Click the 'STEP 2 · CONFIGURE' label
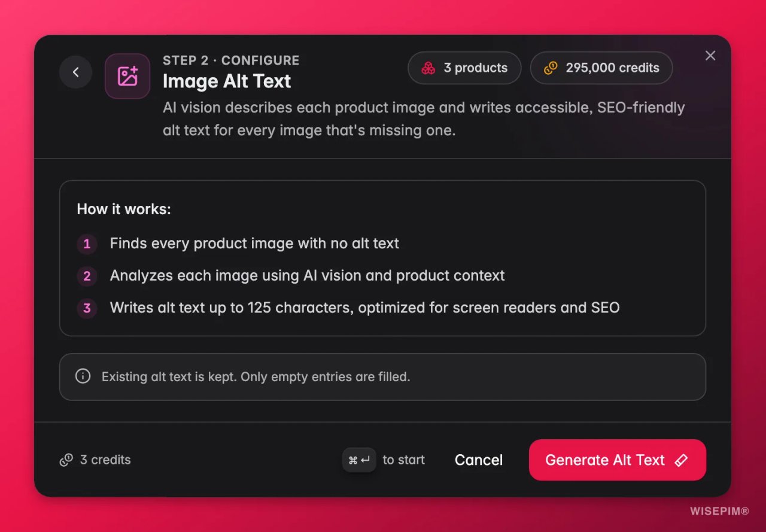766x532 pixels. 231,60
